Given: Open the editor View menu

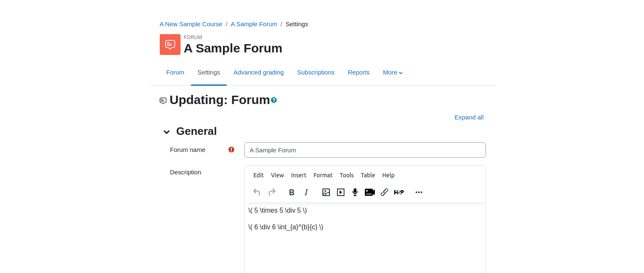Looking at the screenshot, I should click(277, 175).
